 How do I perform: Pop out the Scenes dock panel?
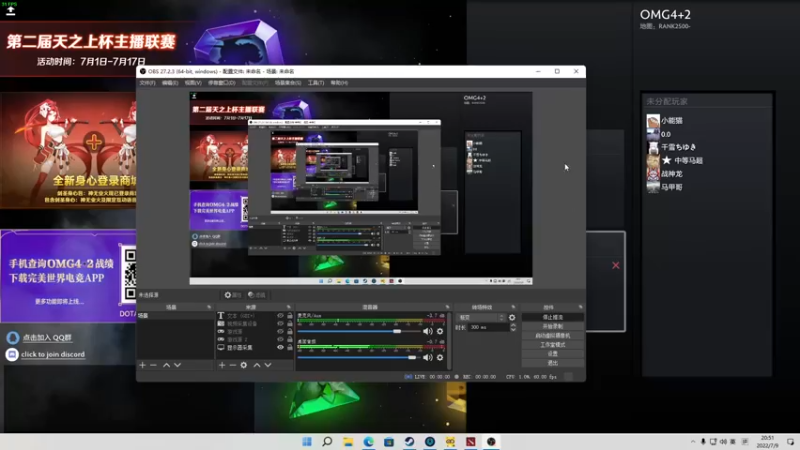point(209,307)
